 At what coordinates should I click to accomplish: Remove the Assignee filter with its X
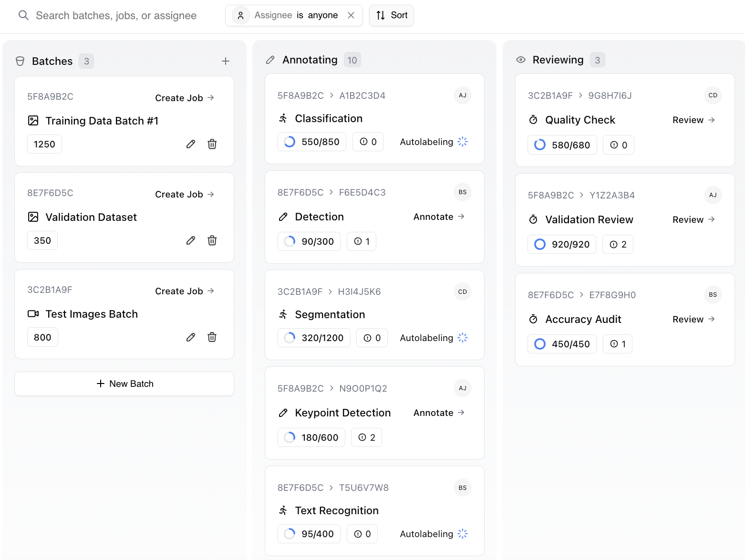pyautogui.click(x=351, y=15)
